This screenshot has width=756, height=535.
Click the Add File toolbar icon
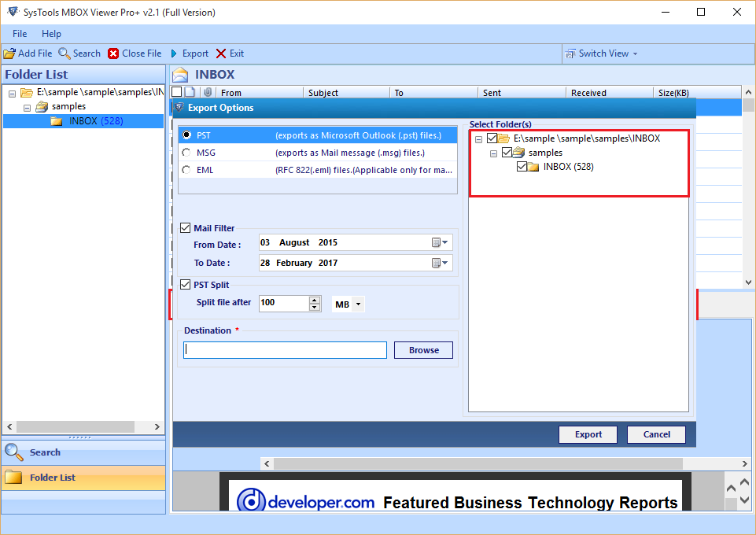[9, 53]
